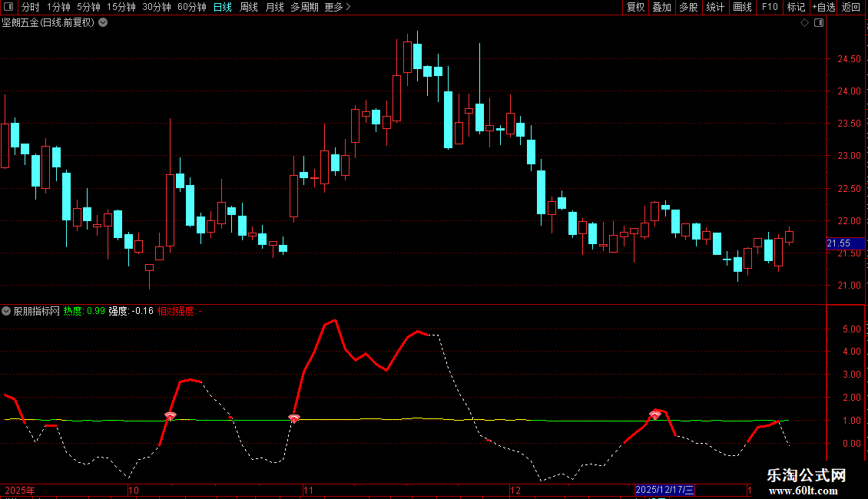Select the 1分钟 period tab
868x499 pixels.
(x=58, y=7)
